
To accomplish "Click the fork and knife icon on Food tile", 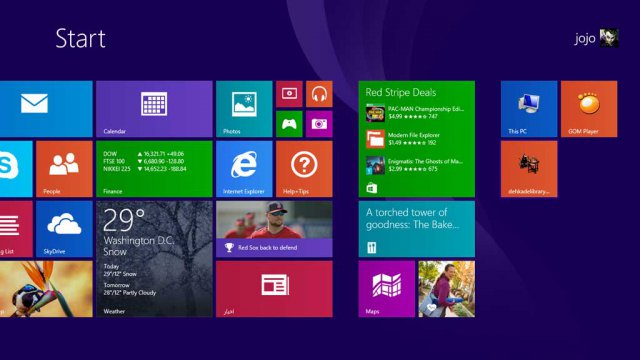I will 371,248.
